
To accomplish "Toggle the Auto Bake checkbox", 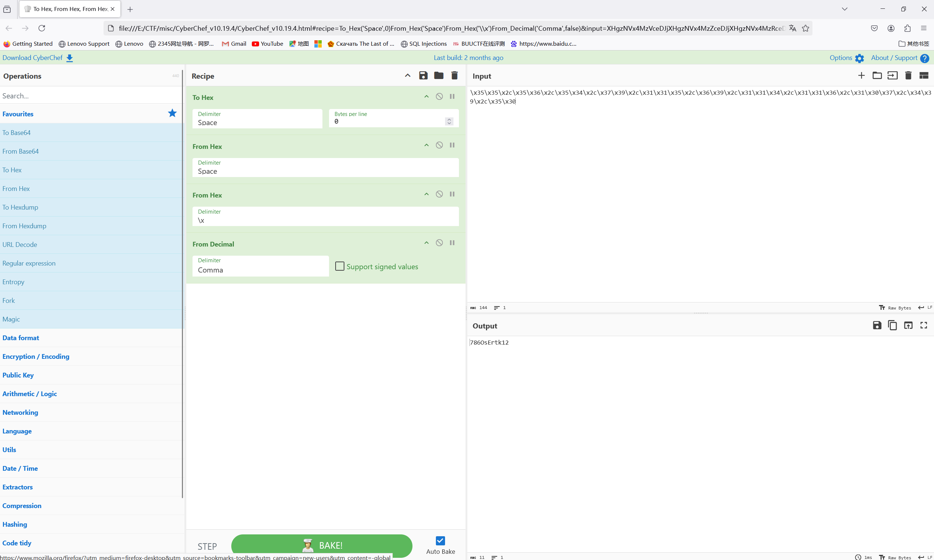I will tap(440, 541).
